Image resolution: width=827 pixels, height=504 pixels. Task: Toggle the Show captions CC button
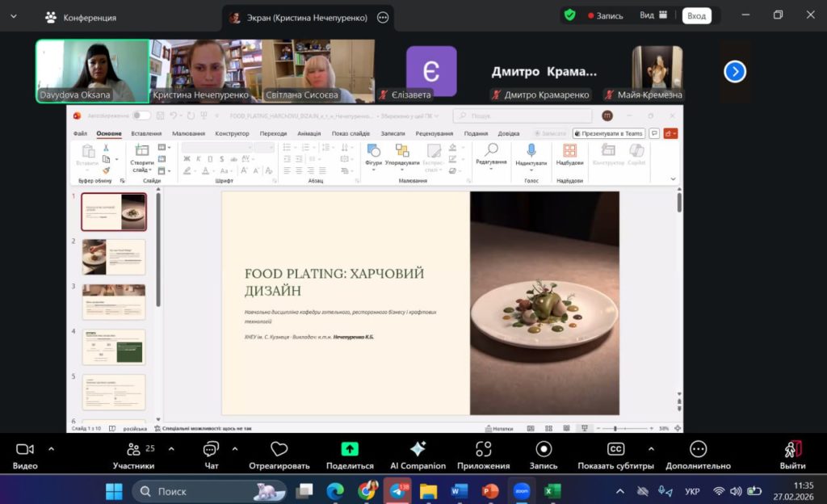point(615,450)
